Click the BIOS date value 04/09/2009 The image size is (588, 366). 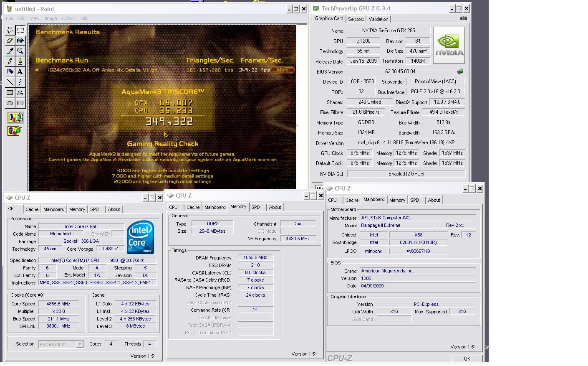[x=417, y=286]
